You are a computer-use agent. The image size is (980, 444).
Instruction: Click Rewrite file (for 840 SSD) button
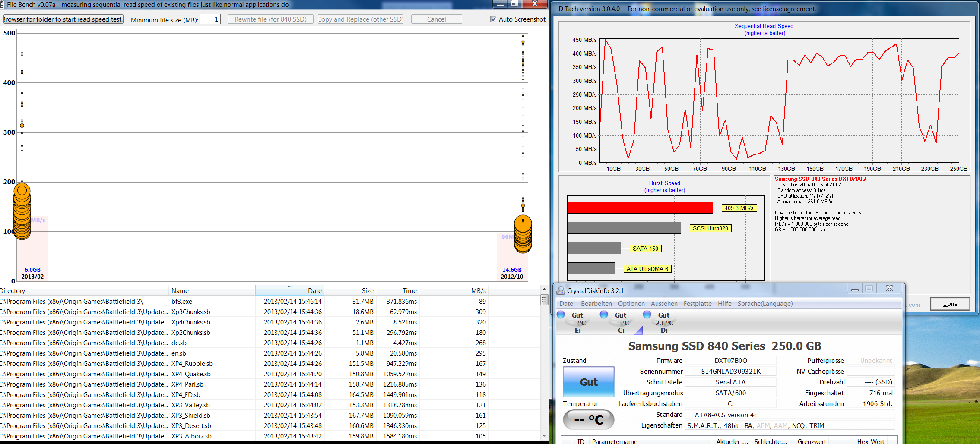point(270,19)
